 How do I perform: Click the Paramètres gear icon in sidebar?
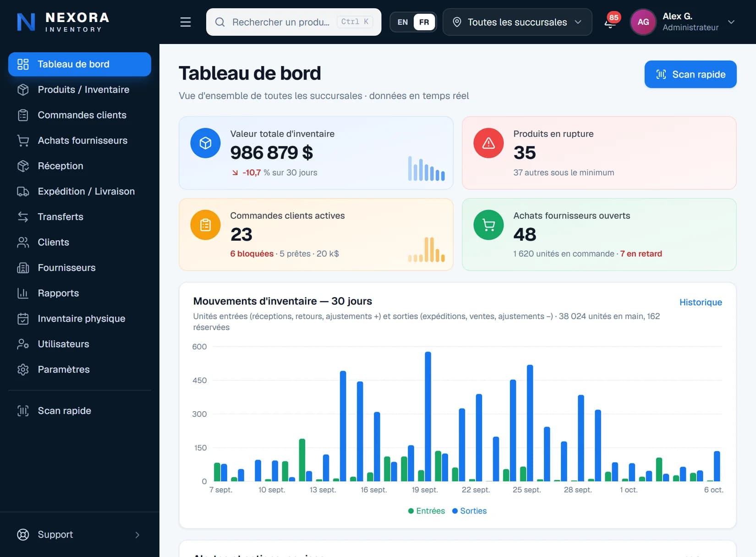(23, 369)
